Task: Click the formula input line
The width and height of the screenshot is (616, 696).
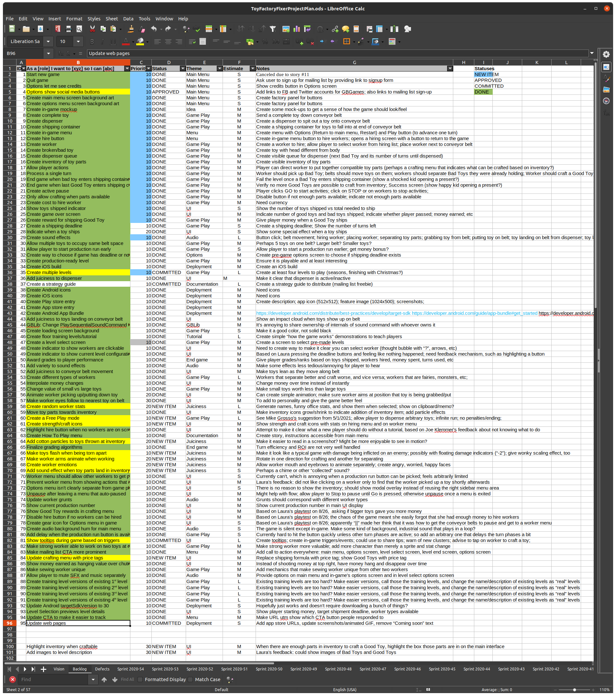Action: pyautogui.click(x=337, y=53)
